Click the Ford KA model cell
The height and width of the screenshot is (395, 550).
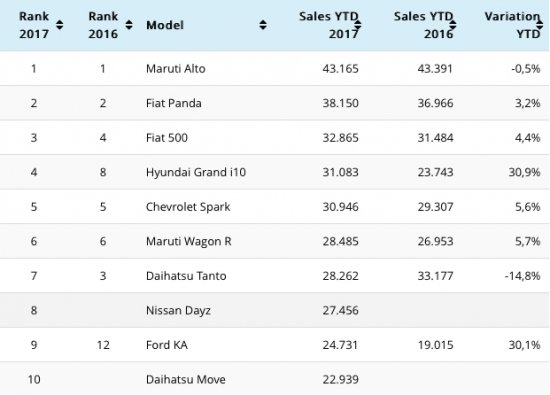(x=167, y=345)
